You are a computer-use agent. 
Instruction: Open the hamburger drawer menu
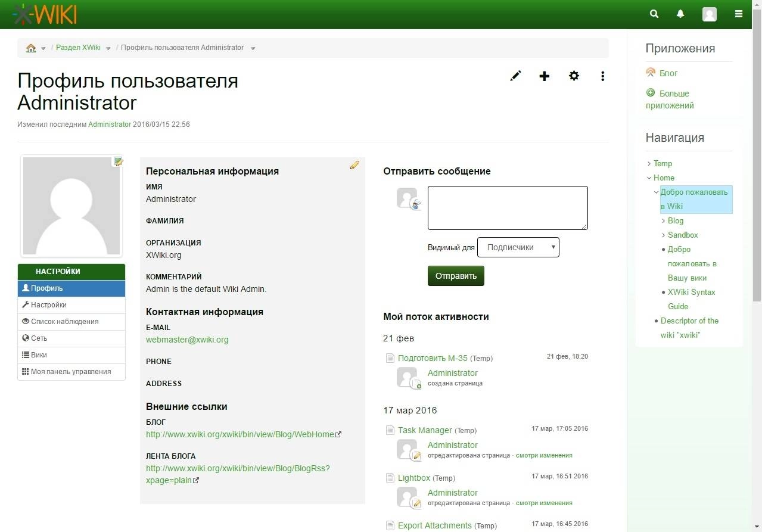(739, 14)
